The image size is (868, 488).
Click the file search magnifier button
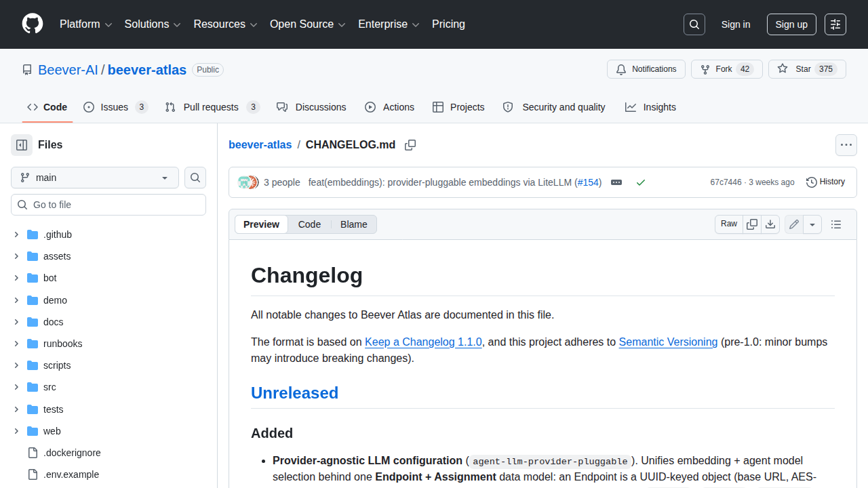(195, 178)
